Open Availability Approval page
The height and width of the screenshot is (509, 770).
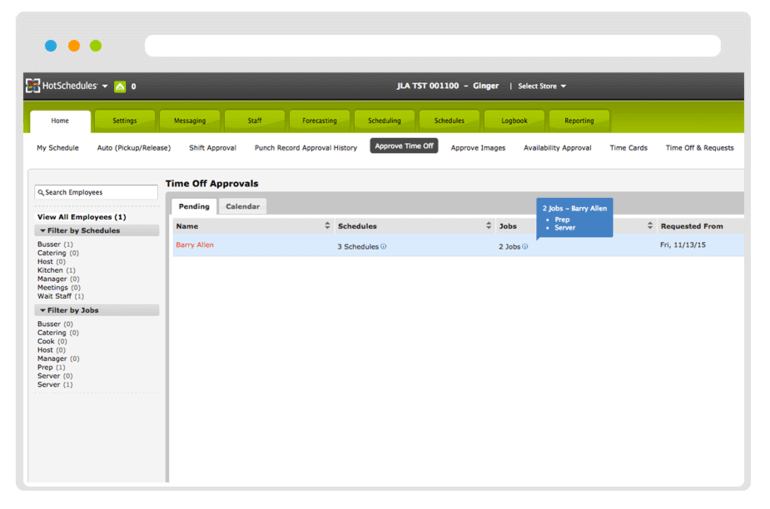click(557, 148)
